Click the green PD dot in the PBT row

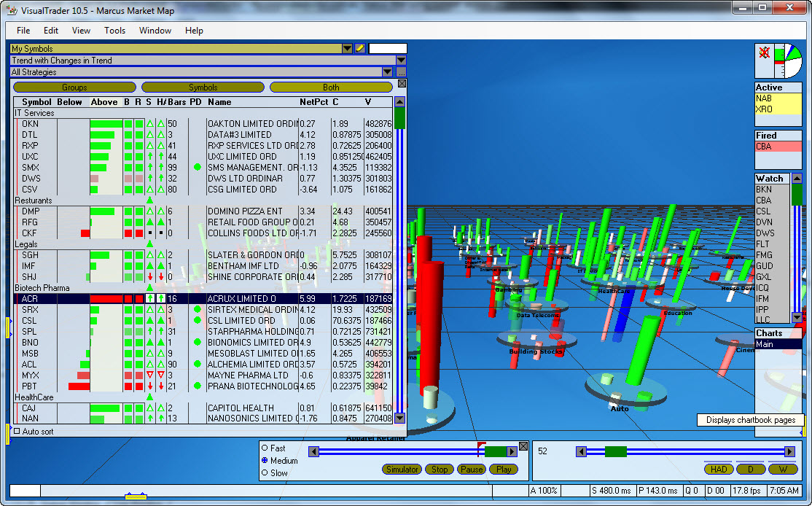click(197, 386)
